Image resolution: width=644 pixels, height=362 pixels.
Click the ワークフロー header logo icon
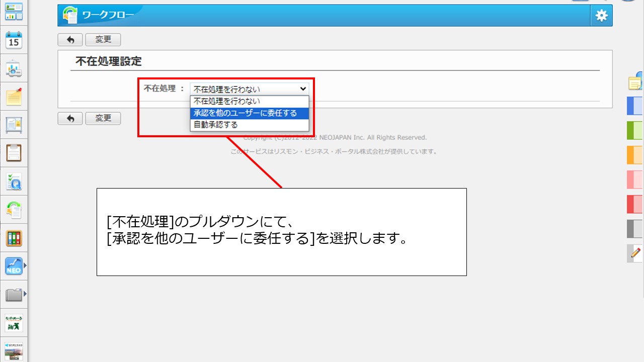click(x=70, y=16)
